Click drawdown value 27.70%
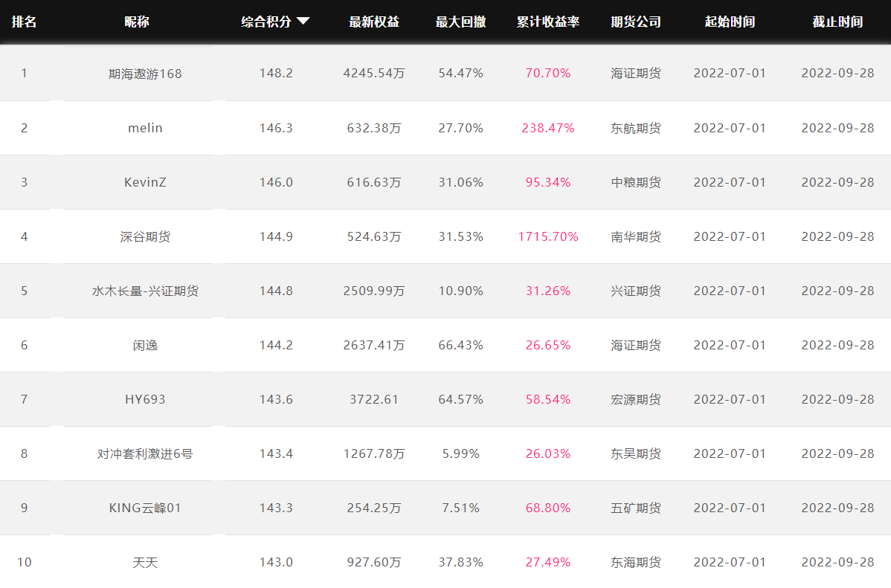This screenshot has height=588, width=891. (461, 128)
